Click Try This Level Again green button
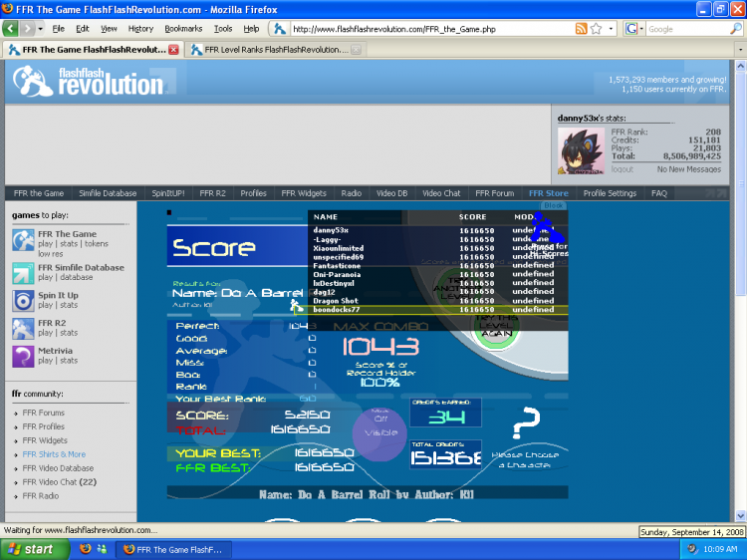This screenshot has width=747, height=560. pos(496,326)
